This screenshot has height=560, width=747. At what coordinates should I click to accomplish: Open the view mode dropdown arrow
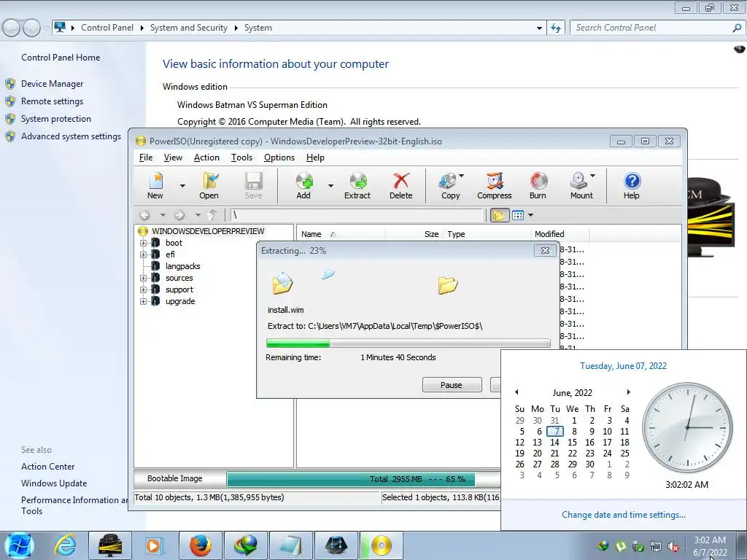[531, 215]
